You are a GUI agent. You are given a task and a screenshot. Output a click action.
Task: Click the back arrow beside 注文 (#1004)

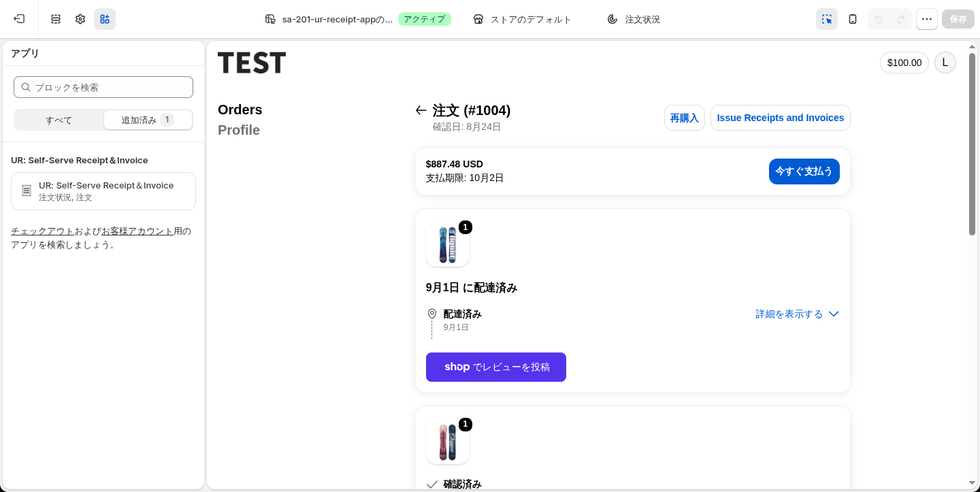[421, 110]
